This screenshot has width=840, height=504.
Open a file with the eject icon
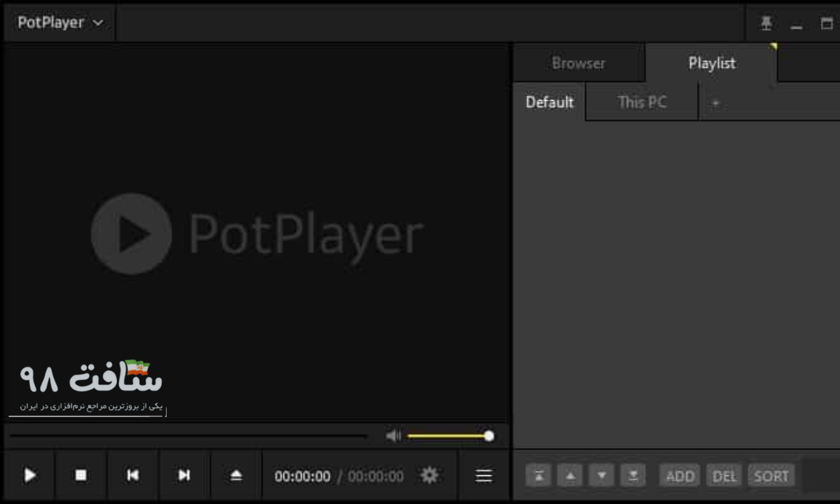coord(235,475)
